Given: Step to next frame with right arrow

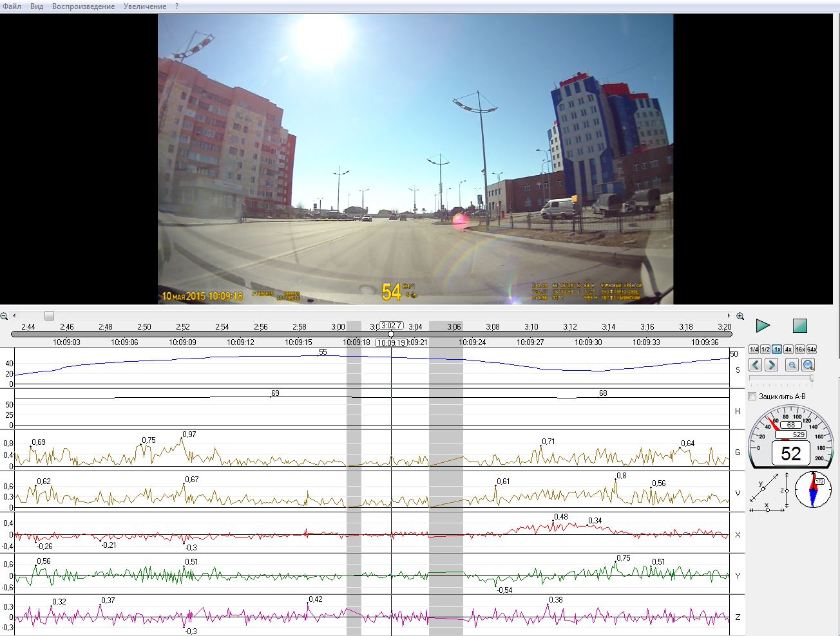Looking at the screenshot, I should 771,365.
